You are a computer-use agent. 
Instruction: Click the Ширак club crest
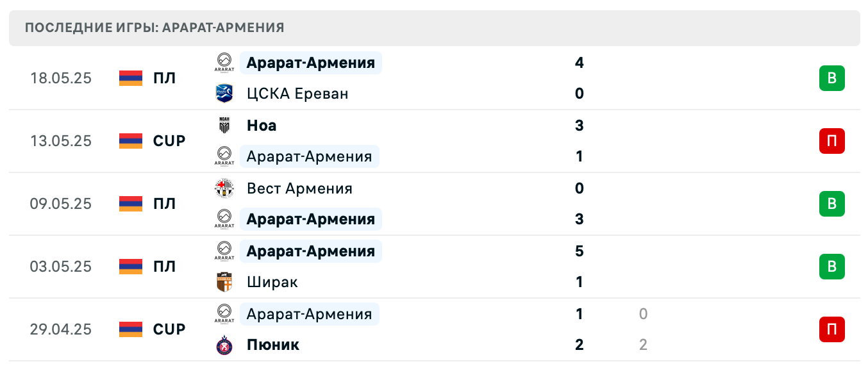tap(224, 282)
